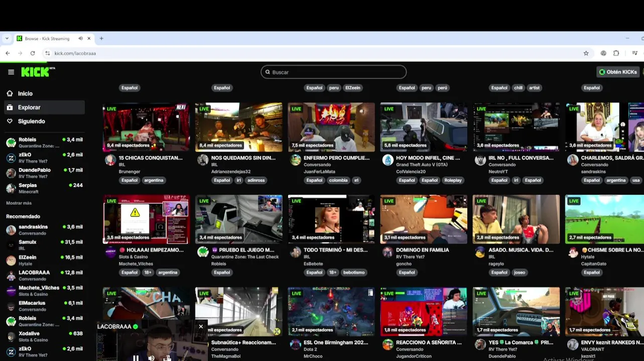Open the hamburger sidebar menu
The height and width of the screenshot is (361, 644).
[x=11, y=72]
